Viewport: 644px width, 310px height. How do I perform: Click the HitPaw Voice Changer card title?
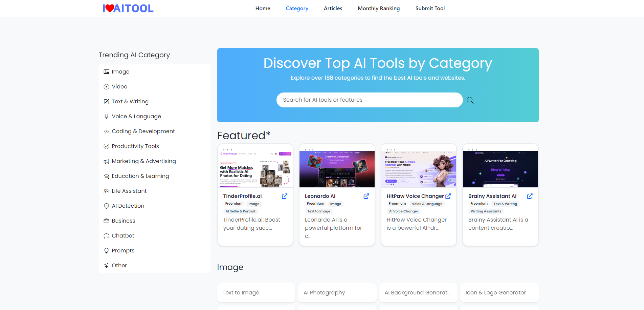415,196
